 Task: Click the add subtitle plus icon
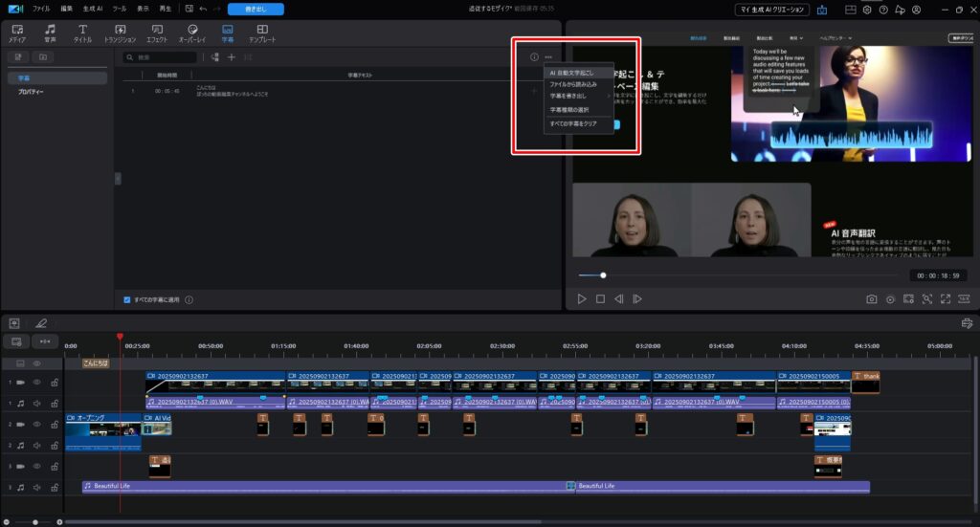pyautogui.click(x=231, y=57)
